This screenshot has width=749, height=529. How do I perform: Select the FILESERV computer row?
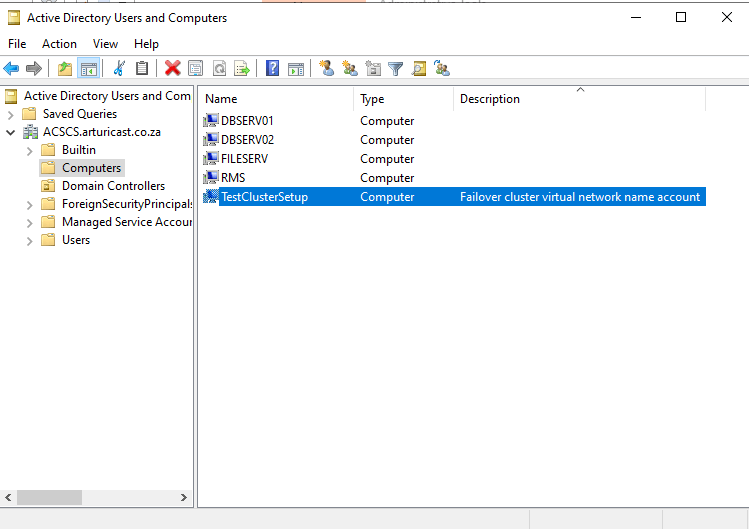coord(454,159)
